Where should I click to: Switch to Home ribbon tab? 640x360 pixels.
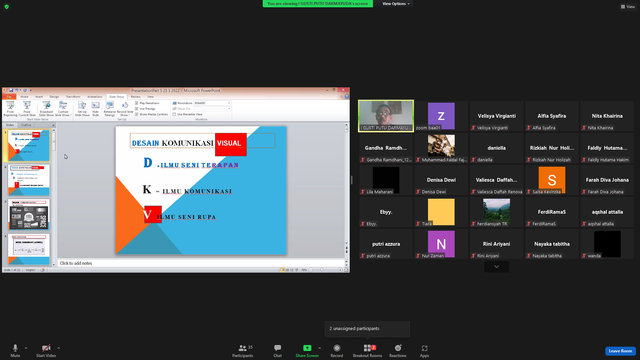tap(24, 97)
